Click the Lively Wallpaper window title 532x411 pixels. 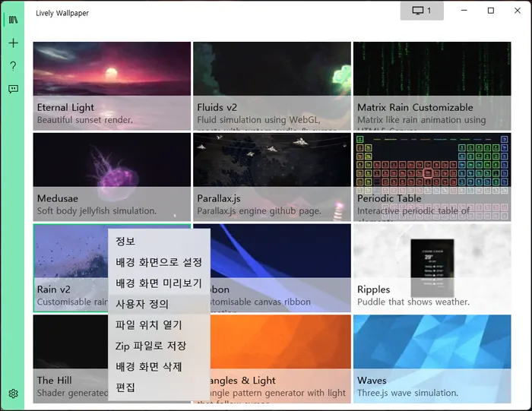(62, 13)
